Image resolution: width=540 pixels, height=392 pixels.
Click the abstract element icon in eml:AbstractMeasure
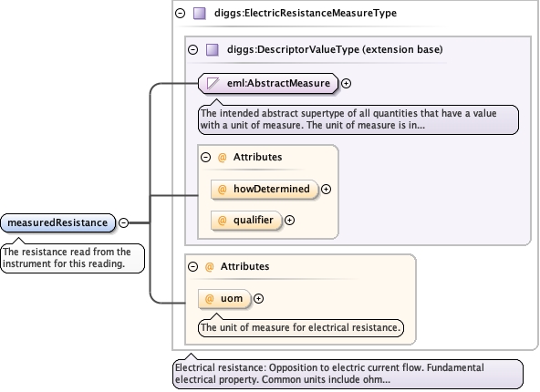point(213,83)
